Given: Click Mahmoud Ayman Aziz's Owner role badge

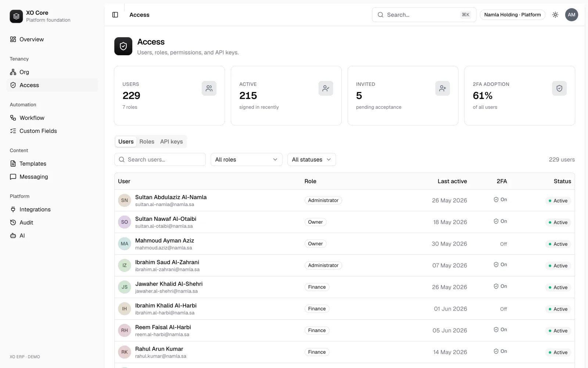Looking at the screenshot, I should pos(315,244).
